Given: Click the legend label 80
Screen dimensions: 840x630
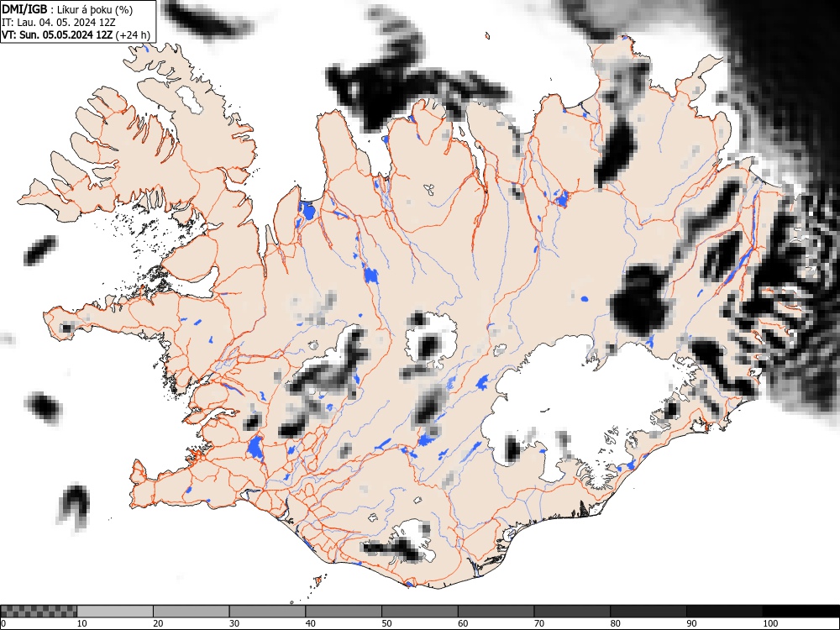Looking at the screenshot, I should pyautogui.click(x=616, y=623).
